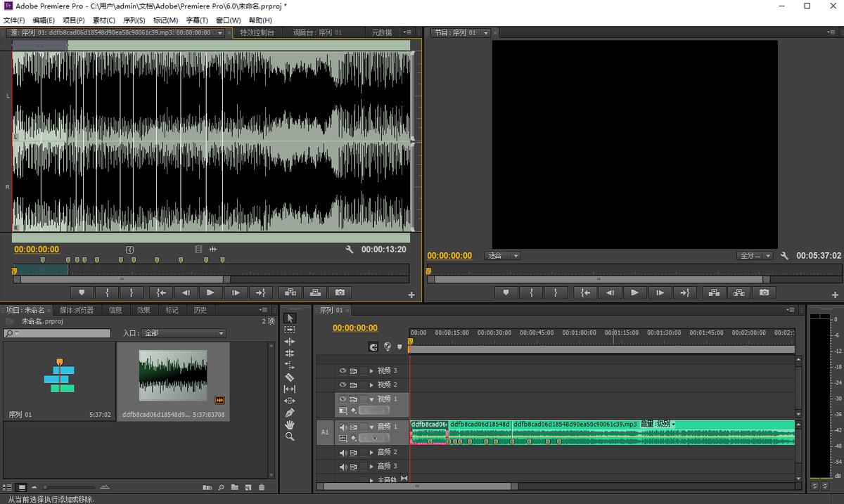The width and height of the screenshot is (844, 504).
Task: Open the 入口 filter dropdown
Action: click(x=183, y=333)
